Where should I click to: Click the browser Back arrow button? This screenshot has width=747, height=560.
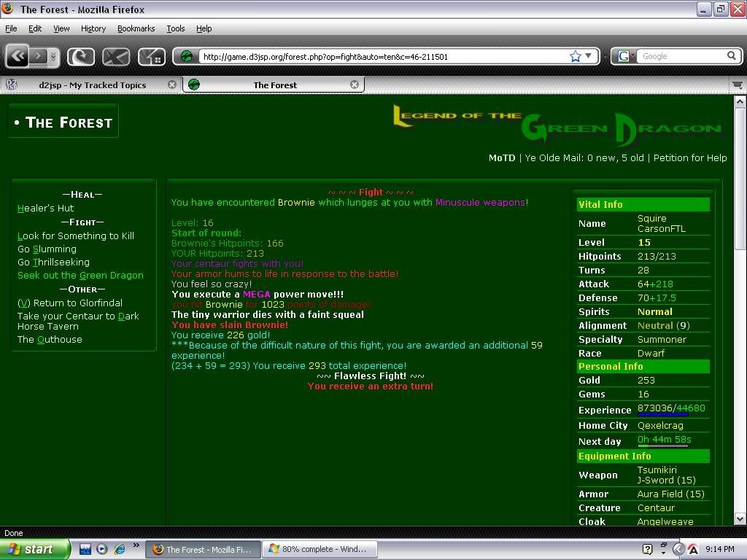click(18, 56)
